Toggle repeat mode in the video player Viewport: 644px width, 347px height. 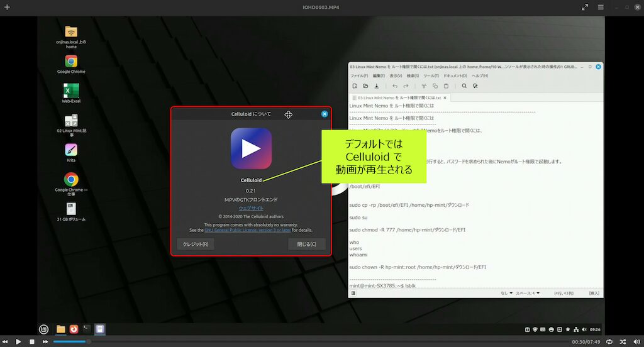[609, 341]
